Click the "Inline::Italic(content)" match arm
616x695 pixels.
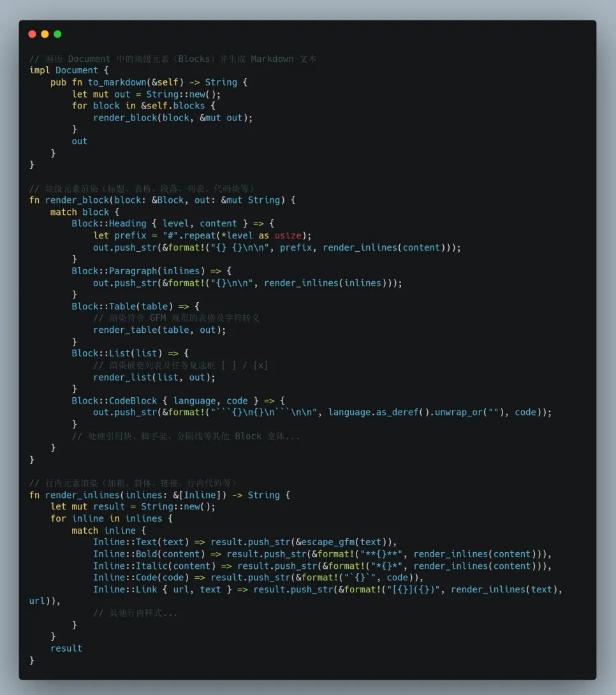click(154, 566)
